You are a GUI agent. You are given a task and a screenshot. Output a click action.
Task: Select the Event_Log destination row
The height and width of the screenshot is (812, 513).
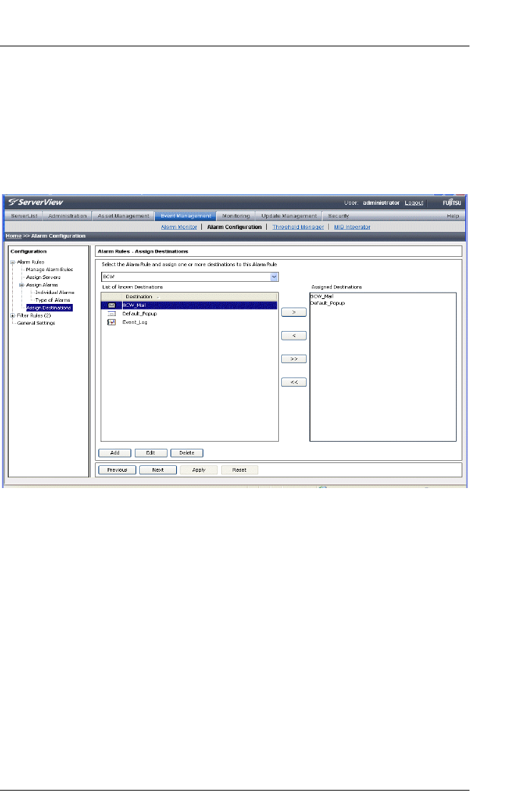coord(190,322)
